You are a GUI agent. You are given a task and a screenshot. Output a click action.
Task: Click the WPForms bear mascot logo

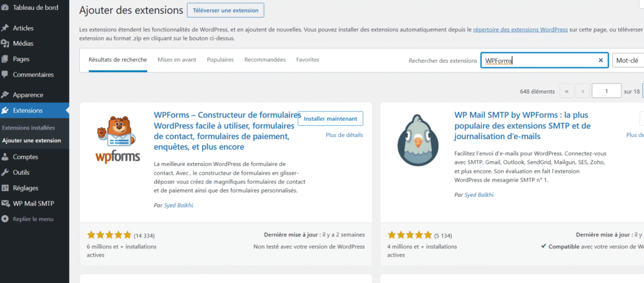click(x=118, y=140)
